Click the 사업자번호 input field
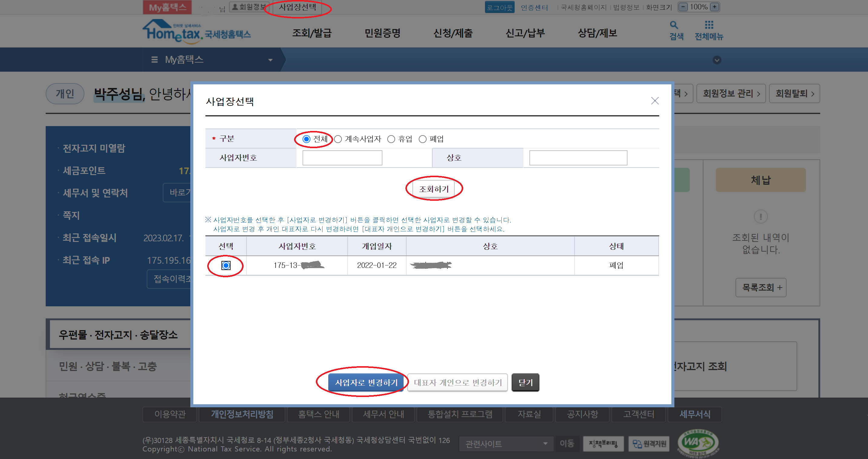 click(342, 158)
